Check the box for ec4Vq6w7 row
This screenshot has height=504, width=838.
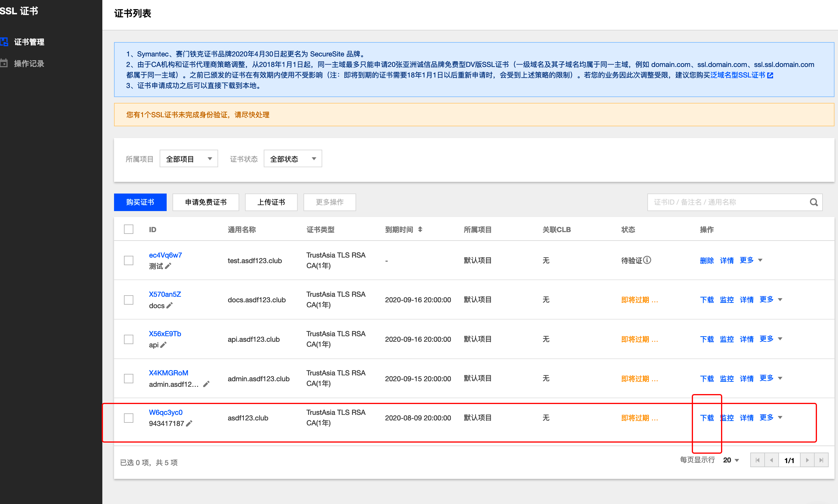click(x=129, y=260)
